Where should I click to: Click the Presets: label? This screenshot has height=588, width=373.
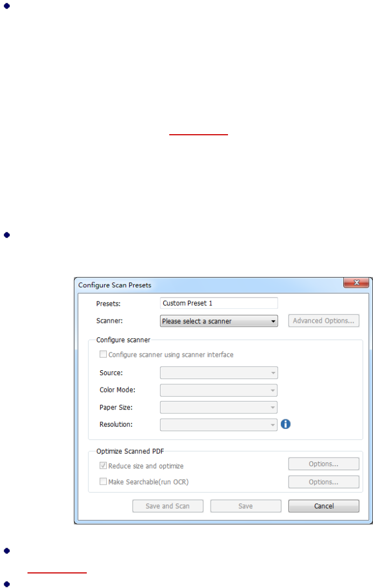(108, 304)
